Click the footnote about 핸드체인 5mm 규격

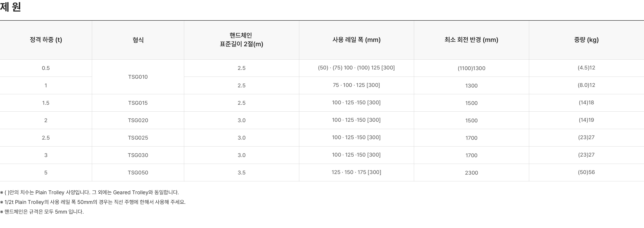click(x=42, y=212)
